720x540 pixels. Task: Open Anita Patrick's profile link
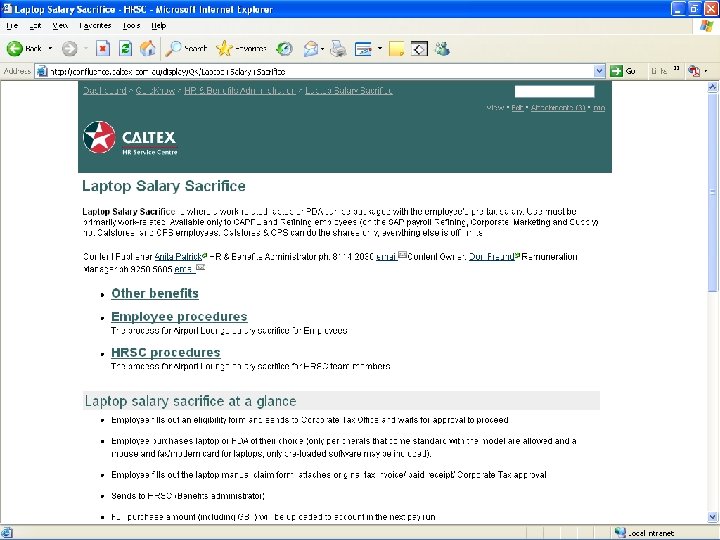(178, 256)
